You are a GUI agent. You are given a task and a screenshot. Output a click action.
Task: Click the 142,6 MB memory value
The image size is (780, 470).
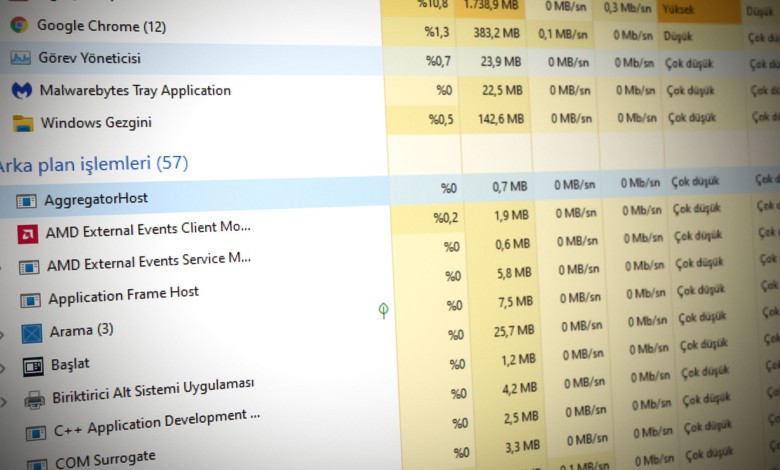coord(501,119)
